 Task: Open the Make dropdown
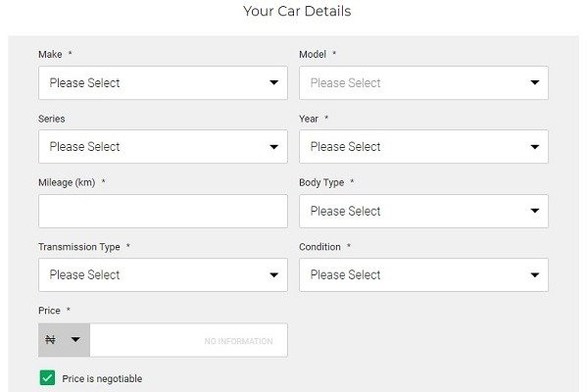pos(163,83)
